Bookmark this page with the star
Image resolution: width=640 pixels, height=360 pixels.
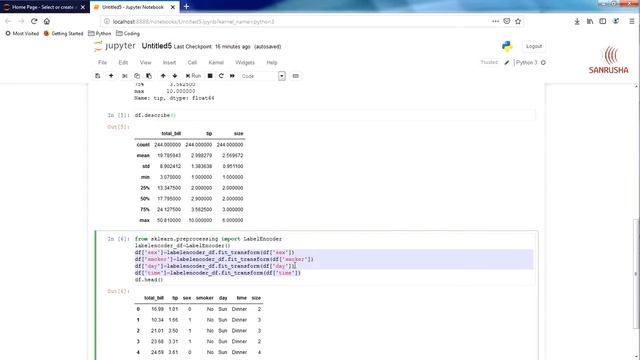[518, 21]
